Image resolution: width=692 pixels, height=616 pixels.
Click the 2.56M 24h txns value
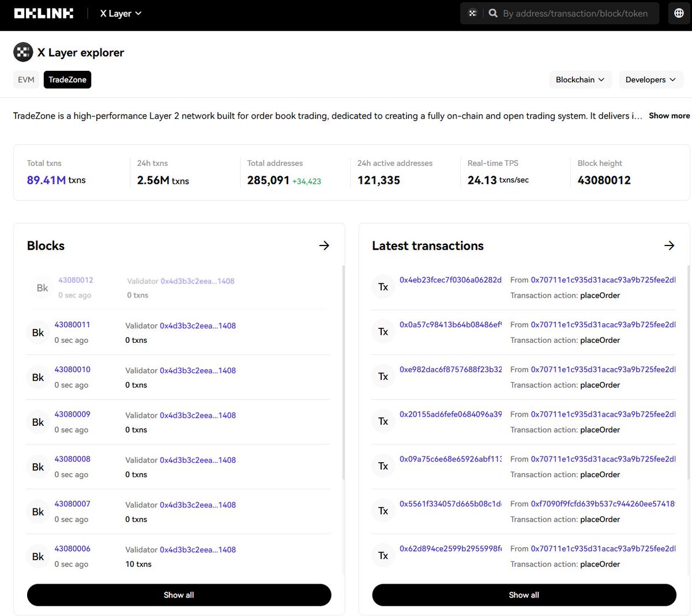pos(163,180)
